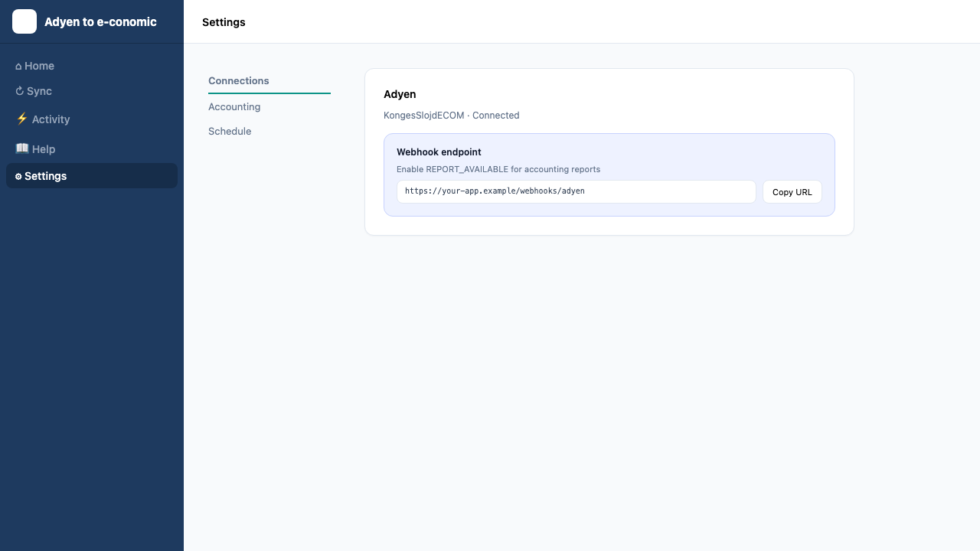Click the Settings gear icon
This screenshot has width=980, height=551.
18,176
